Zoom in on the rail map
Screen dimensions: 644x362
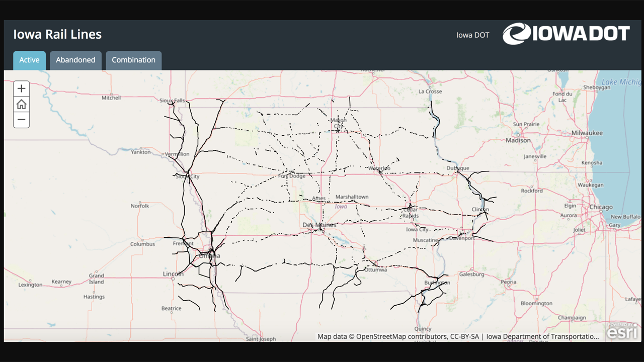click(x=21, y=89)
